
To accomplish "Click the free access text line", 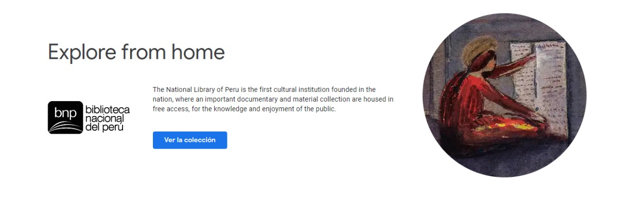I will coord(244,109).
